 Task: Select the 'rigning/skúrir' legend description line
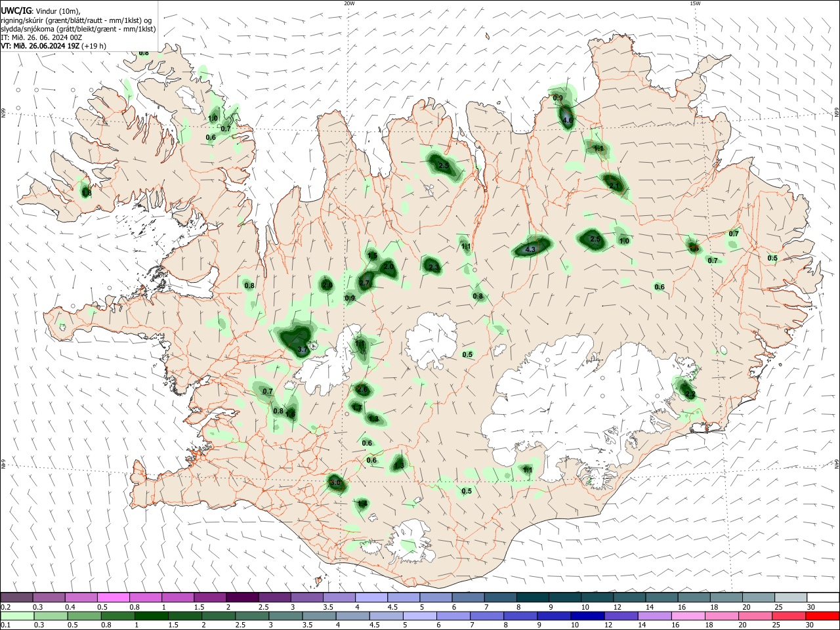(77, 20)
